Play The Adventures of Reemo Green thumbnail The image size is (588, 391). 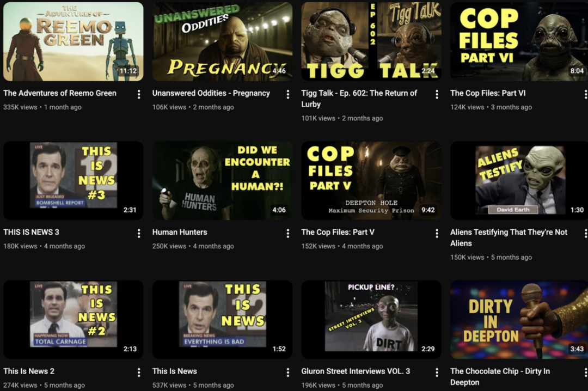point(73,41)
